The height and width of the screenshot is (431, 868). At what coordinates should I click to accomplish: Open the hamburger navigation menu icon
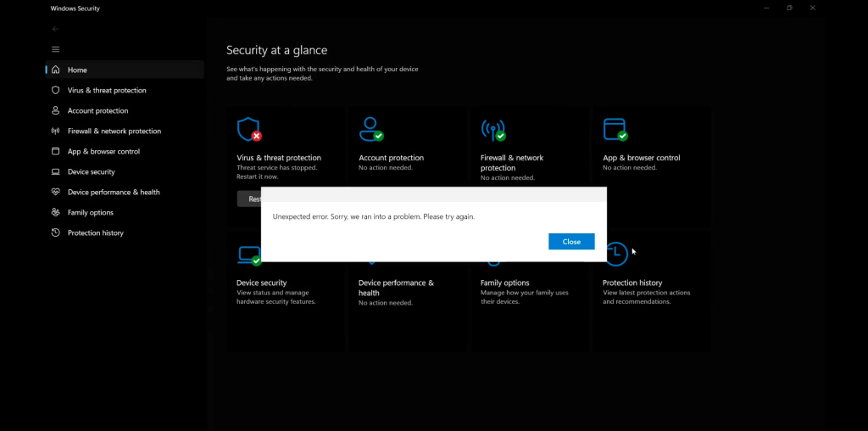(x=55, y=49)
